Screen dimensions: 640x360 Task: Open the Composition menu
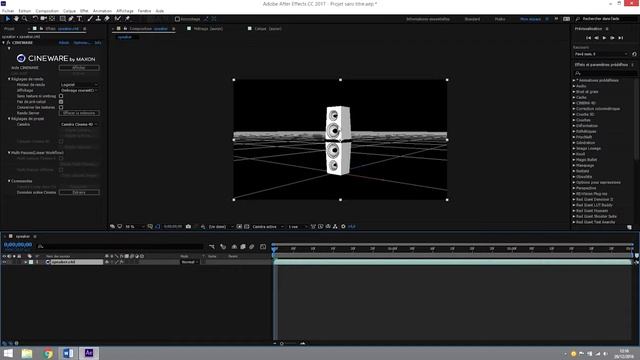[47, 11]
